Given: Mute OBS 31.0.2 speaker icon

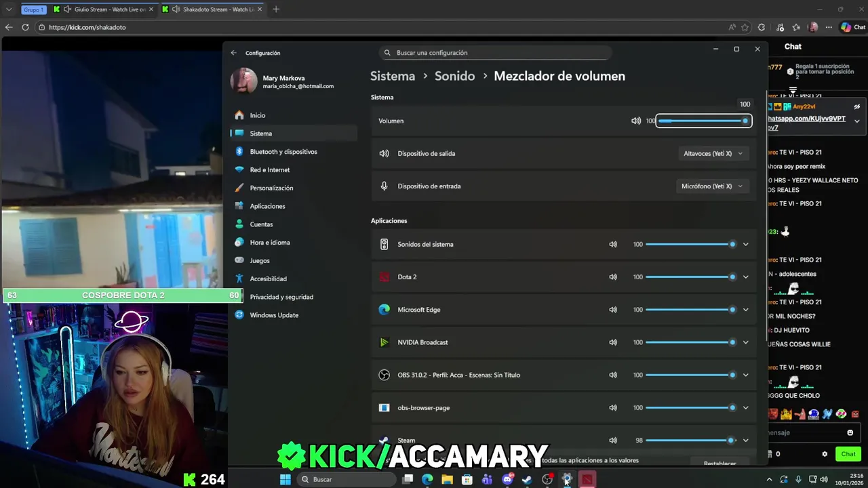Looking at the screenshot, I should point(613,375).
